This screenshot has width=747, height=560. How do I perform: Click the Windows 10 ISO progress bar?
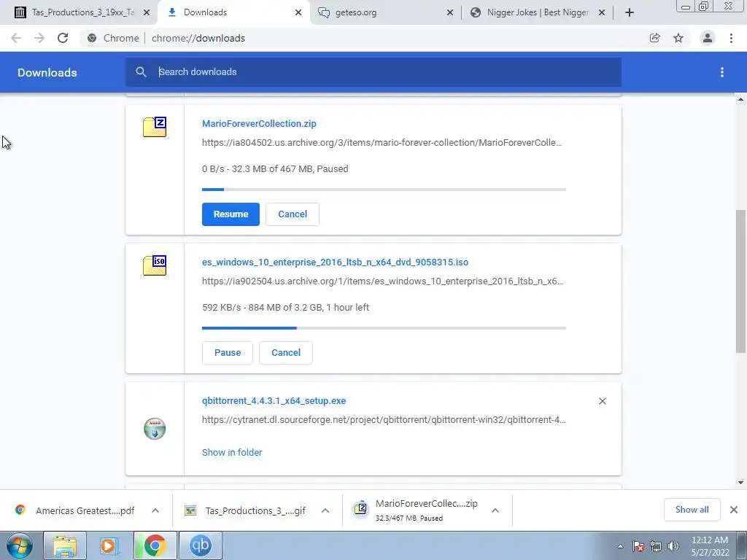pyautogui.click(x=384, y=328)
